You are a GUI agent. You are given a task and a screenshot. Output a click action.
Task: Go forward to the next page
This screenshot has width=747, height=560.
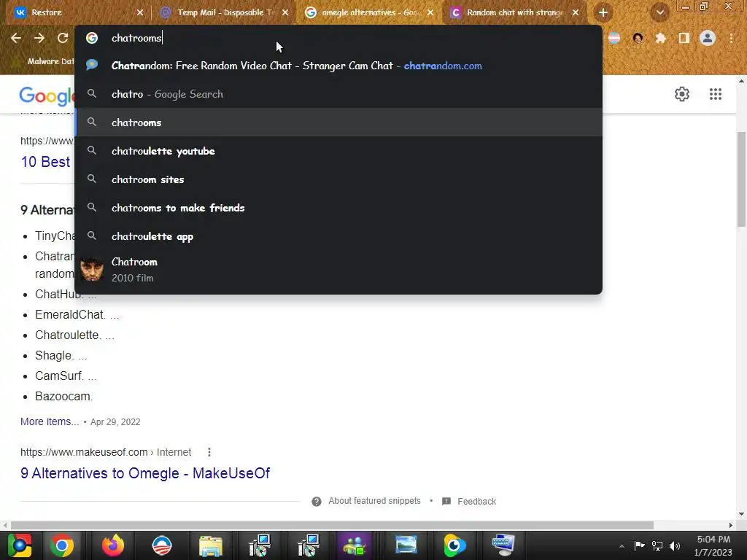tap(39, 38)
